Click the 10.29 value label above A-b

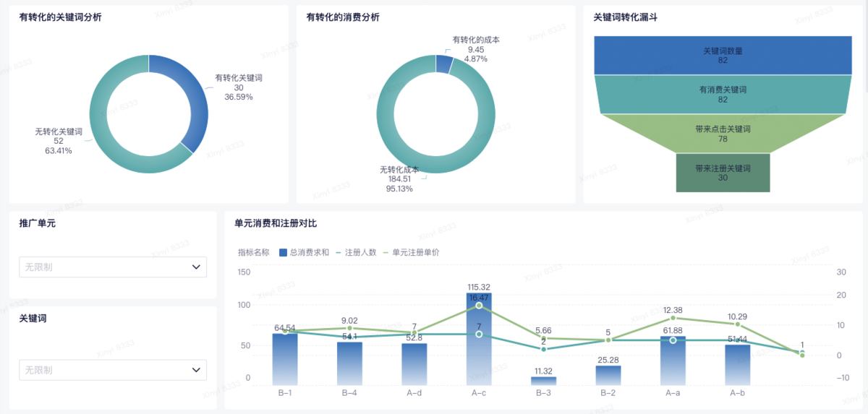coord(738,316)
